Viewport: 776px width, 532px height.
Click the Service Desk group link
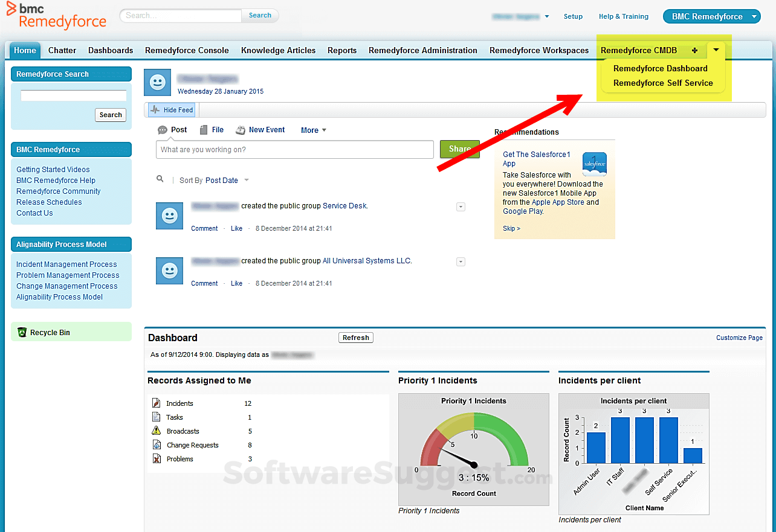(x=344, y=206)
